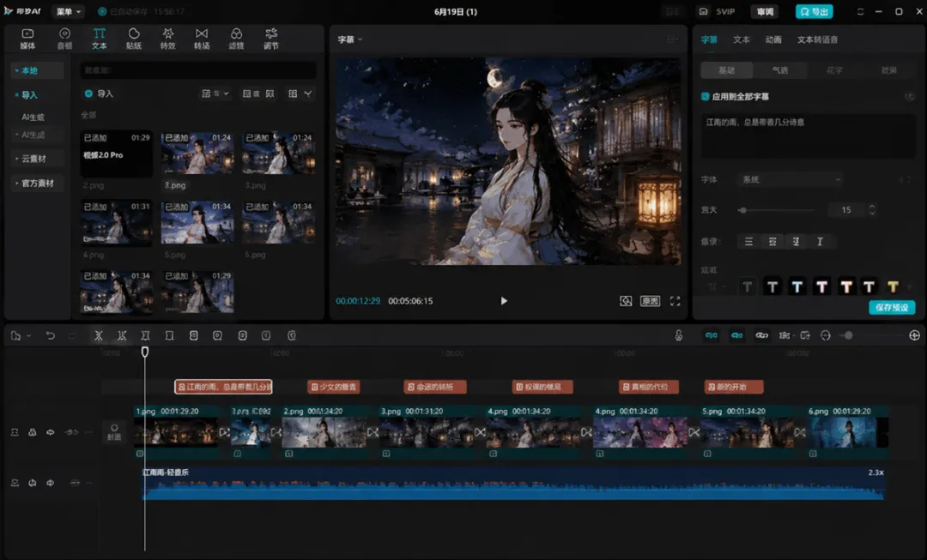Select the 命运的转折 subtitle clip
Image resolution: width=927 pixels, height=560 pixels.
point(434,387)
